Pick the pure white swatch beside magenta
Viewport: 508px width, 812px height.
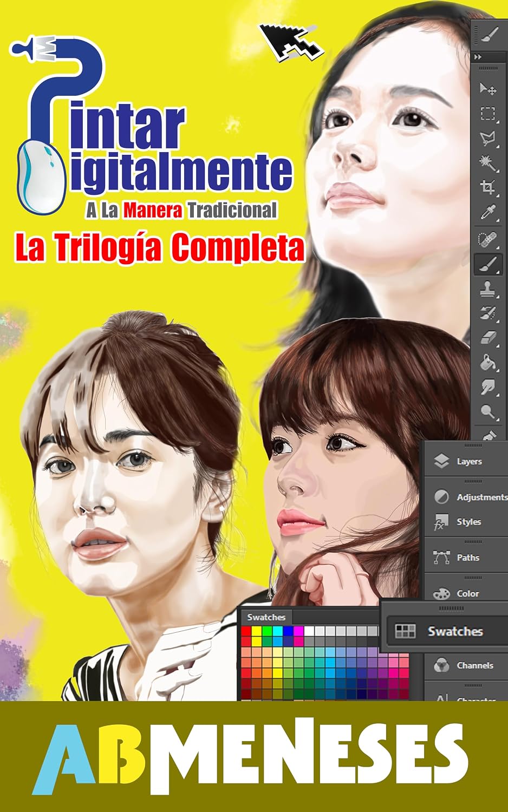[x=309, y=631]
